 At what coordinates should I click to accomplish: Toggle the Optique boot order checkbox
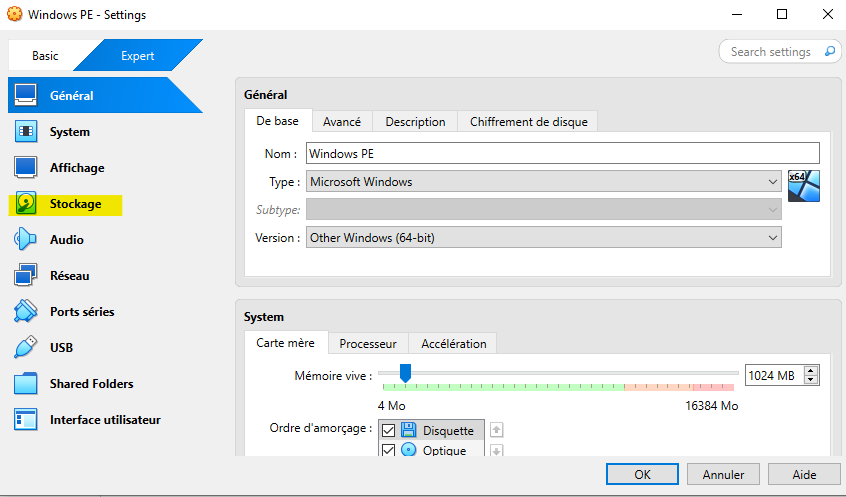click(389, 450)
